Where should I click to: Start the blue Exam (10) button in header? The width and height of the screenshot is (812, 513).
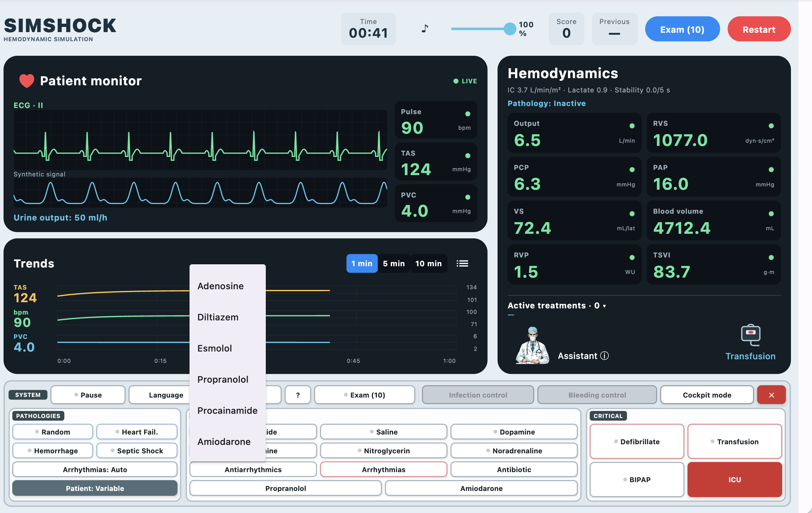[682, 29]
